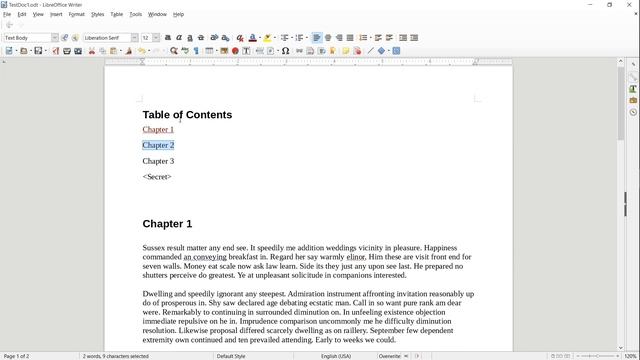Click the New document icon
The height and width of the screenshot is (360, 640).
(x=9, y=51)
